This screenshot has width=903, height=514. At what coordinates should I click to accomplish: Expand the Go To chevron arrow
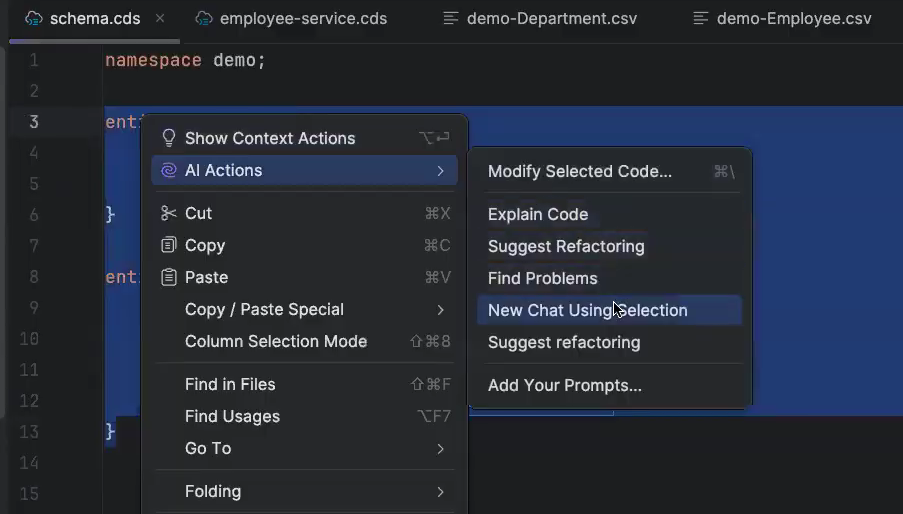(x=441, y=449)
